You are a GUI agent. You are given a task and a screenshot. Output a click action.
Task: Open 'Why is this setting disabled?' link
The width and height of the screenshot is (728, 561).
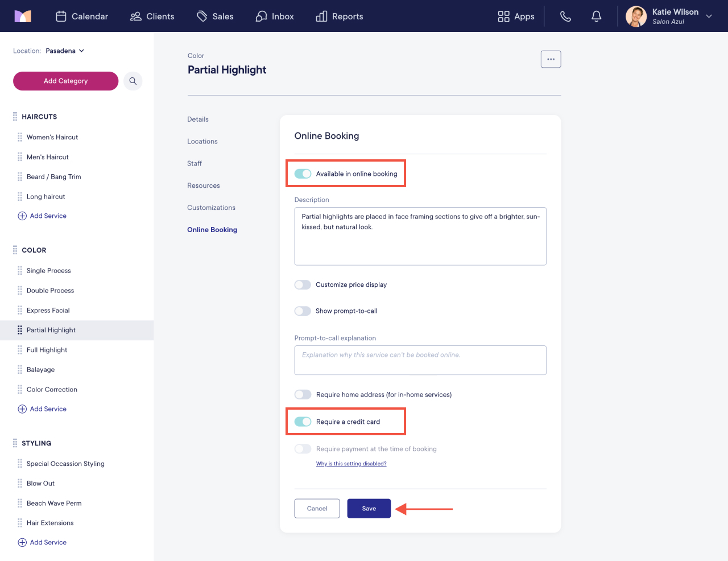[351, 464]
